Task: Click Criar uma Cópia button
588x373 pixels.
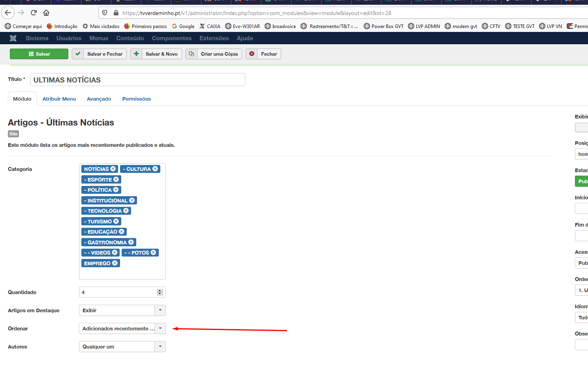Action: pos(214,54)
